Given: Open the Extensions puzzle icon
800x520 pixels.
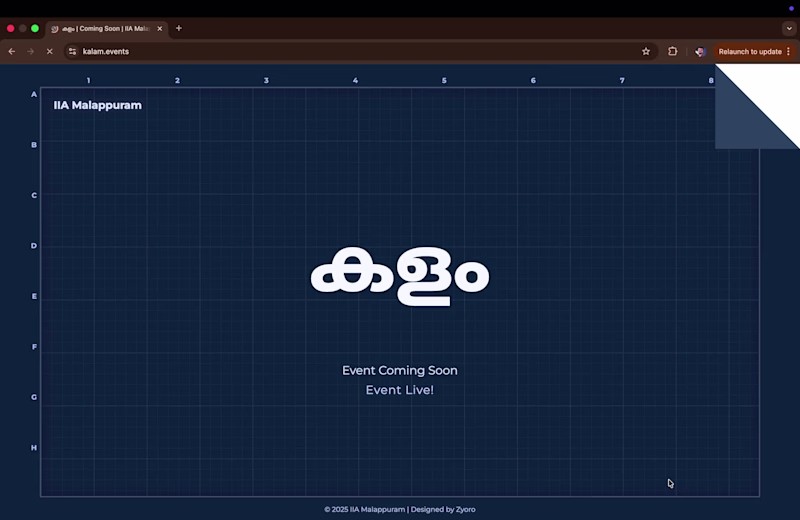Looking at the screenshot, I should click(672, 51).
